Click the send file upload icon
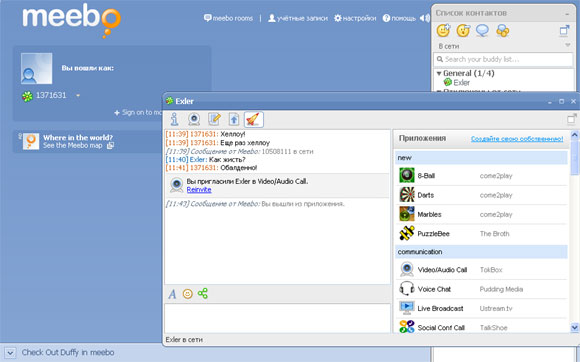This screenshot has width=580, height=362. point(234,119)
